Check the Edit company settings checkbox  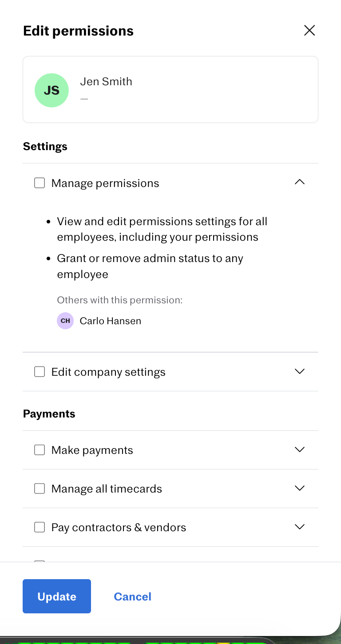40,372
